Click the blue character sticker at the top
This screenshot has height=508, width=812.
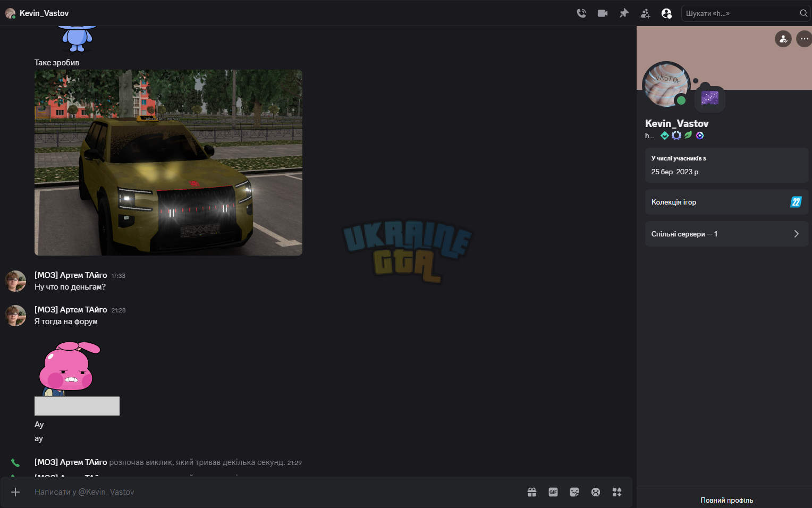point(78,39)
